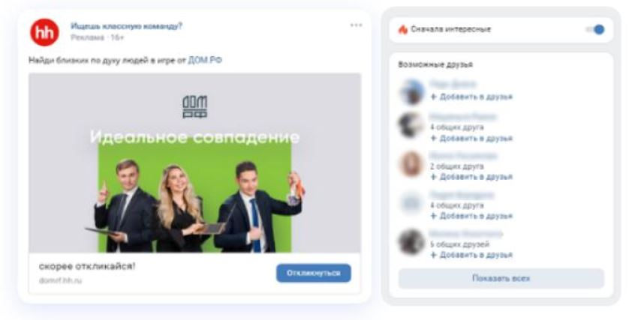
Task: Toggle the Сначала интересные switch
Action: 597,29
